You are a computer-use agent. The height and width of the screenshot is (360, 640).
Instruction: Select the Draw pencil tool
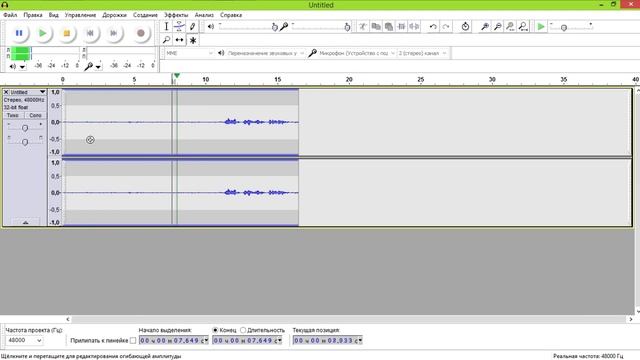click(193, 27)
